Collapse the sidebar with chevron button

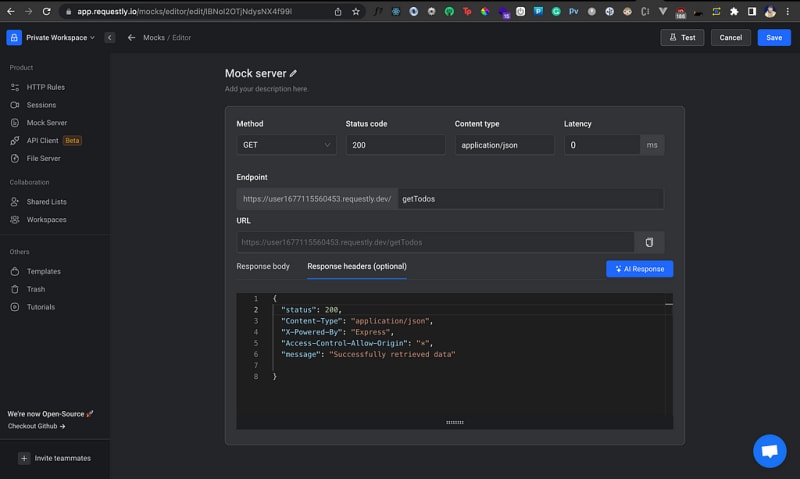(x=110, y=37)
